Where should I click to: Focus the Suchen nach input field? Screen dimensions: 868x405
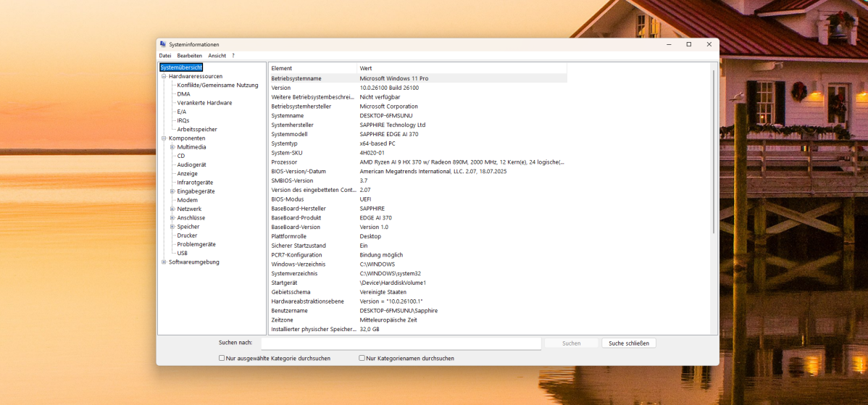tap(401, 343)
